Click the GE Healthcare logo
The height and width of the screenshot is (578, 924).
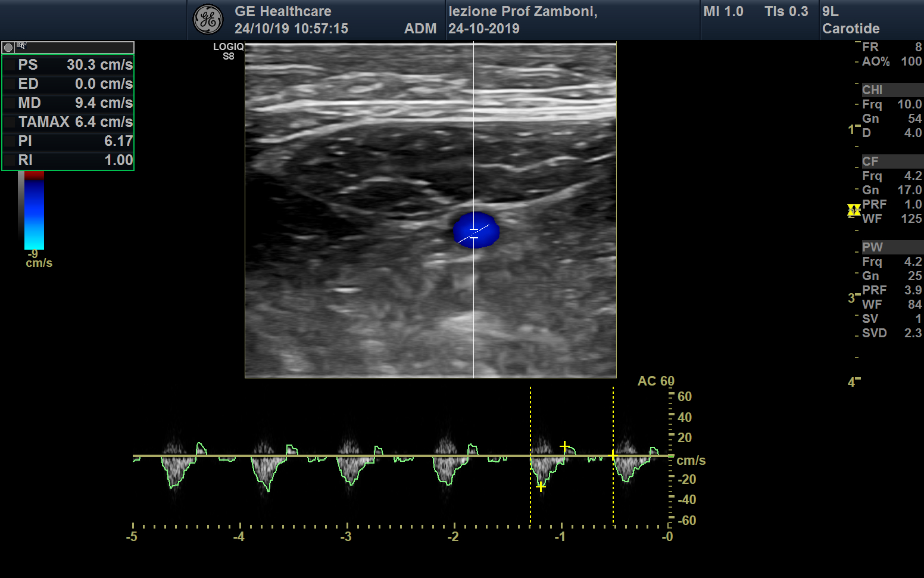(x=208, y=20)
